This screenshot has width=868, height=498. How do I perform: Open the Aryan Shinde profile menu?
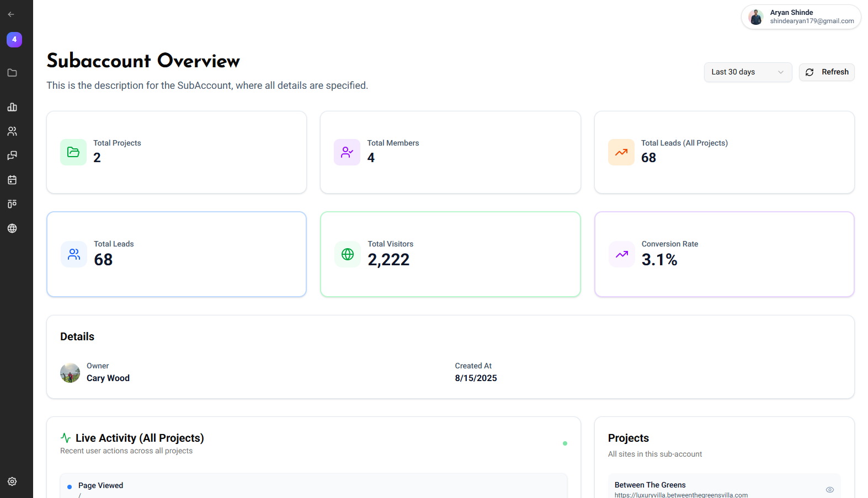tap(801, 17)
